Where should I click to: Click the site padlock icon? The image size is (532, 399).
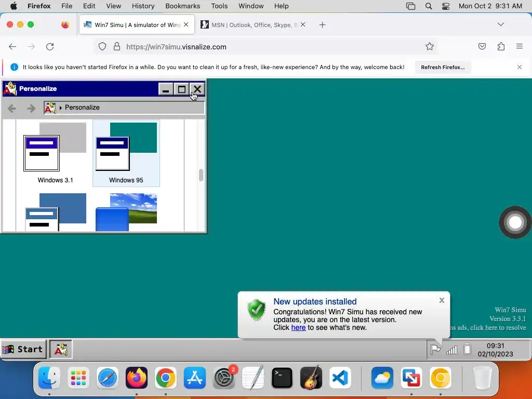117,46
